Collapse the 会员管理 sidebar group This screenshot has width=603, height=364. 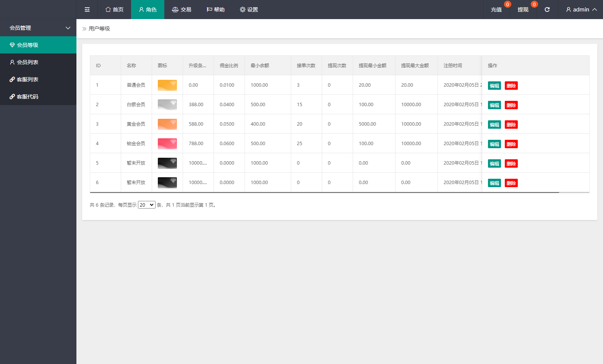tap(38, 28)
